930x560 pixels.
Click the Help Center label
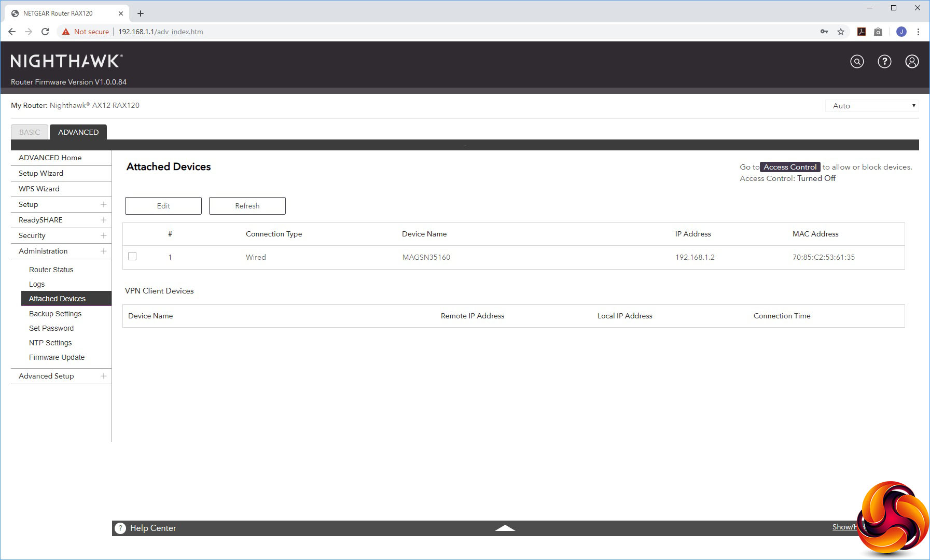tap(153, 528)
